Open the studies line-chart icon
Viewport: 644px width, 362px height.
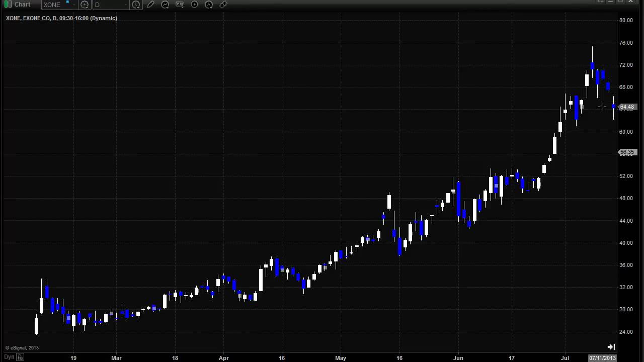click(165, 5)
